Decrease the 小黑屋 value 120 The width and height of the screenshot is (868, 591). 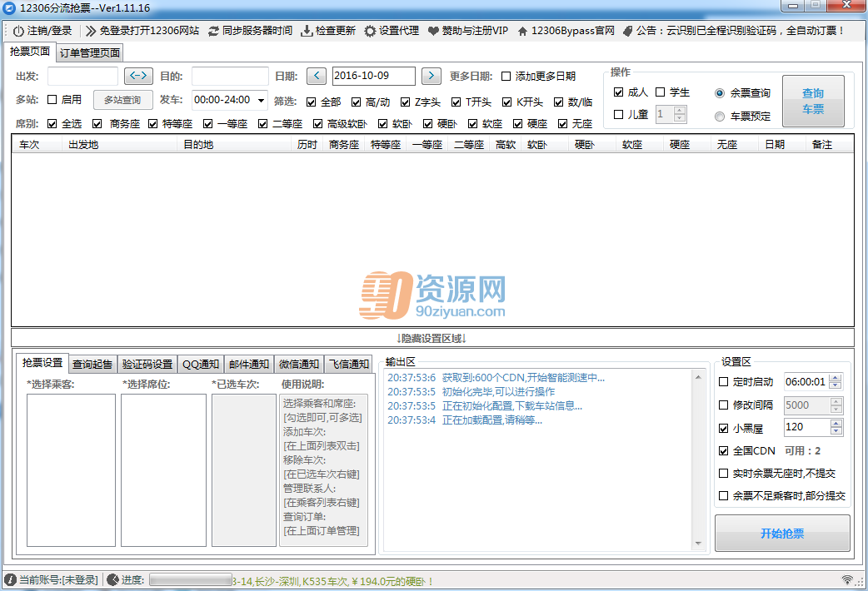tap(836, 431)
